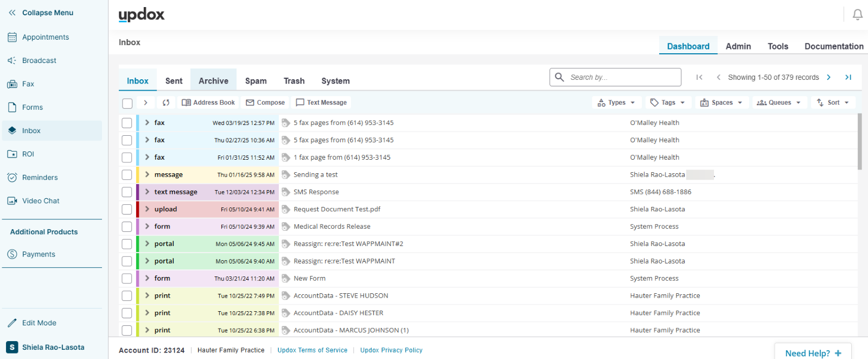
Task: Switch to the Sent tab
Action: click(x=174, y=80)
